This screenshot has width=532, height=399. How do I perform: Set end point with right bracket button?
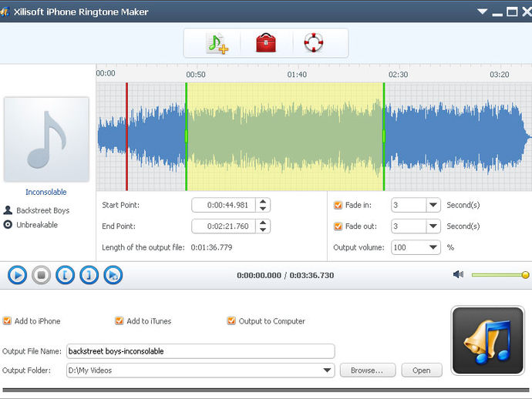tap(89, 275)
